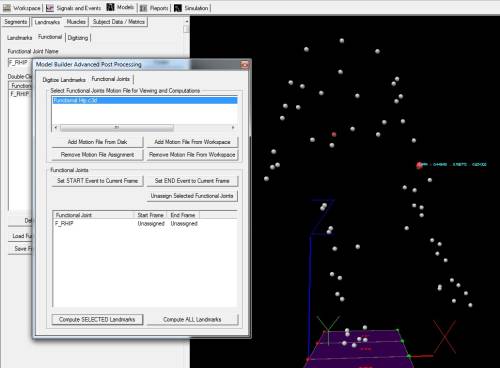Click the Simulation tab icon
Viewport: 500px width, 368px height.
tap(178, 8)
